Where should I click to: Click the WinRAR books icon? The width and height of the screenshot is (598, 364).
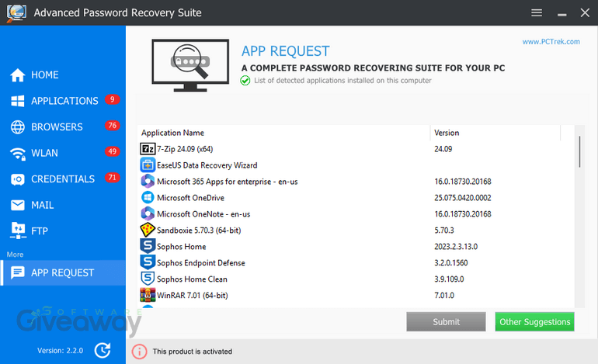(x=148, y=295)
